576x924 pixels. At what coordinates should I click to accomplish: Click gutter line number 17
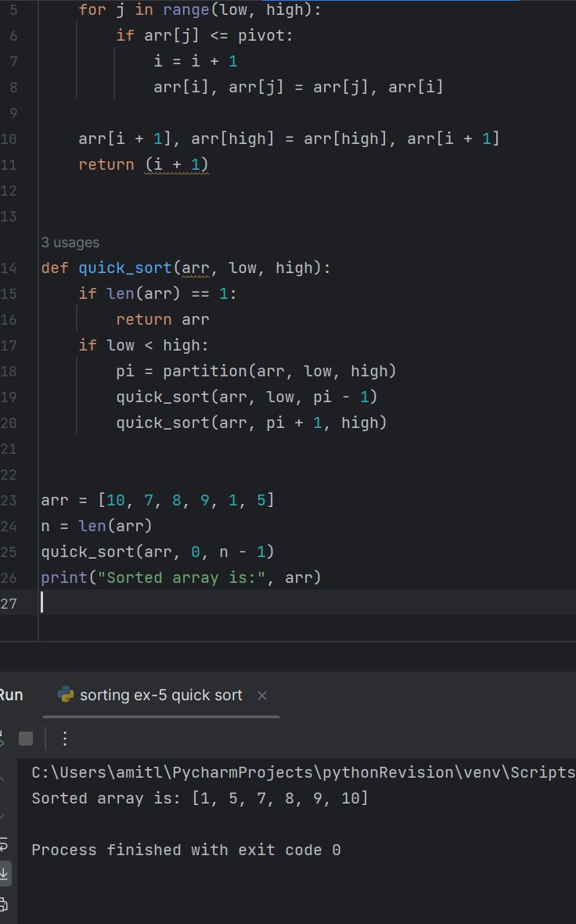point(9,345)
